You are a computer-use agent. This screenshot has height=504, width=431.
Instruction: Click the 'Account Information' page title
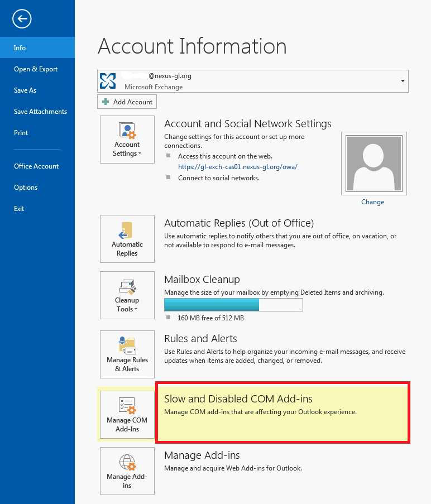[x=192, y=46]
